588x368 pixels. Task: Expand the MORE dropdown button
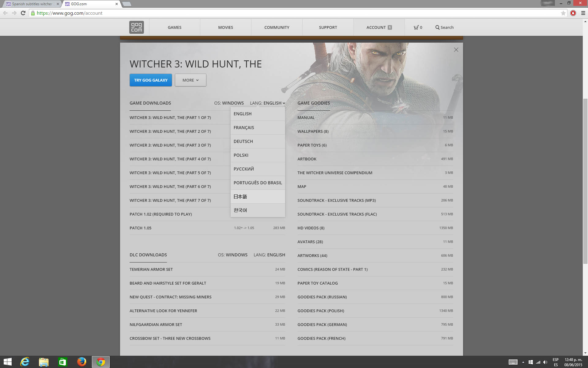coord(190,80)
